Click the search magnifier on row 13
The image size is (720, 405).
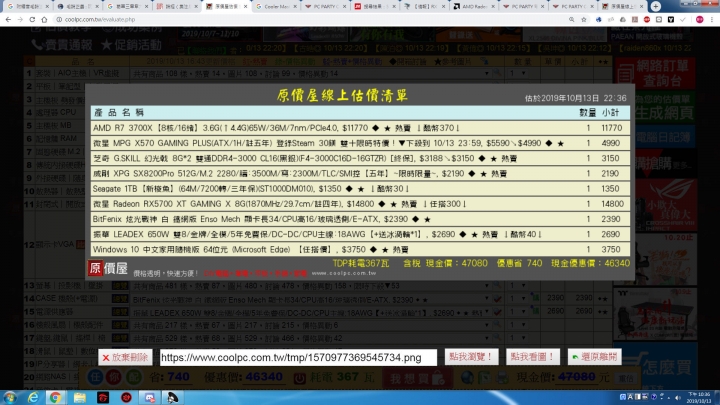pos(497,286)
